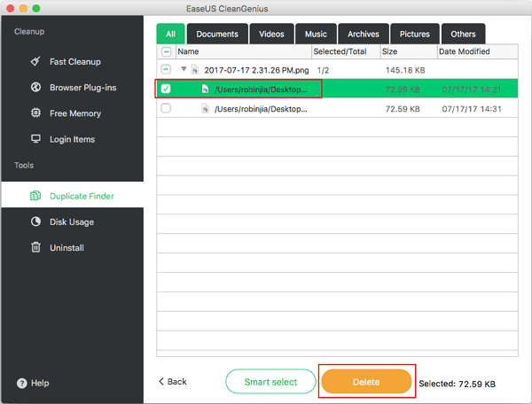Click the 2017-07-17 2.31.26 PM.png file name
532x404 pixels.
(x=256, y=70)
